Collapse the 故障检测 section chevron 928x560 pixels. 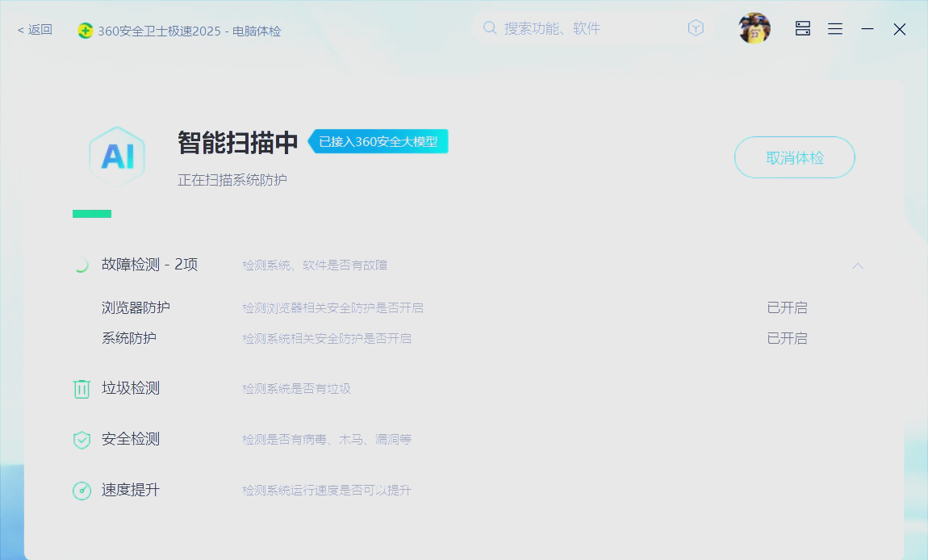click(x=858, y=265)
